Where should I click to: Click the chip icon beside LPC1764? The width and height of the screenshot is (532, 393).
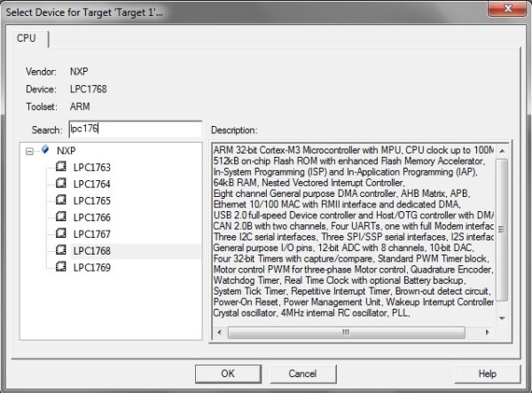click(x=61, y=184)
